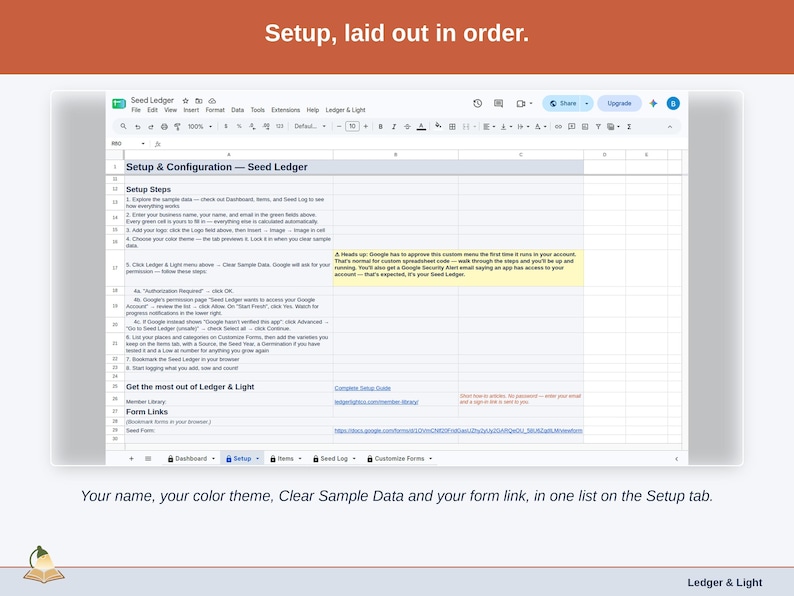This screenshot has height=596, width=794.
Task: Open the account avatar B
Action: (x=673, y=103)
